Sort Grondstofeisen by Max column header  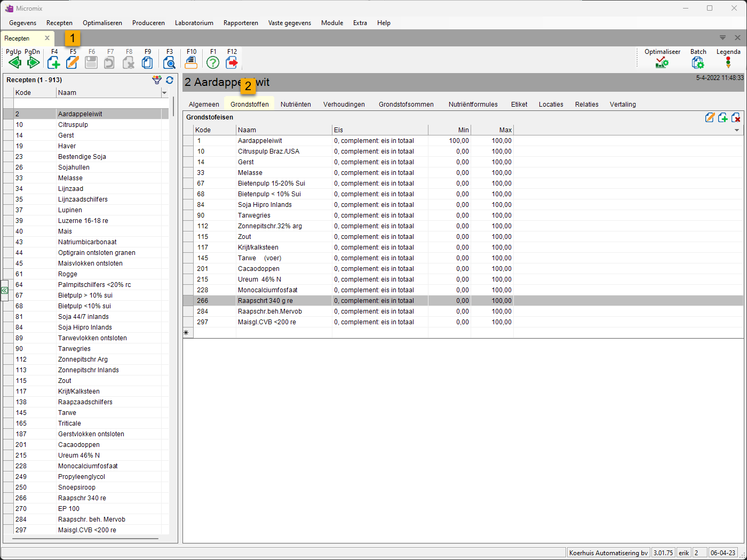[x=492, y=130]
